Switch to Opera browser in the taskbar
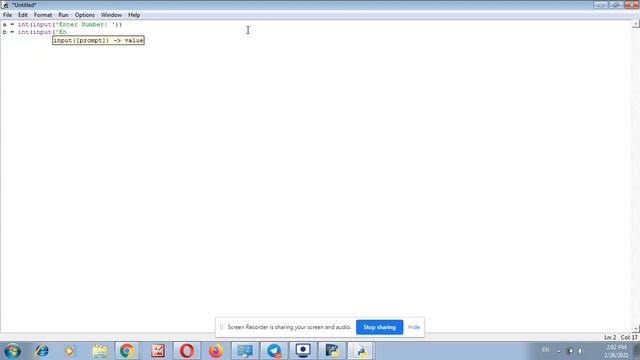This screenshot has width=640, height=360. (x=187, y=351)
